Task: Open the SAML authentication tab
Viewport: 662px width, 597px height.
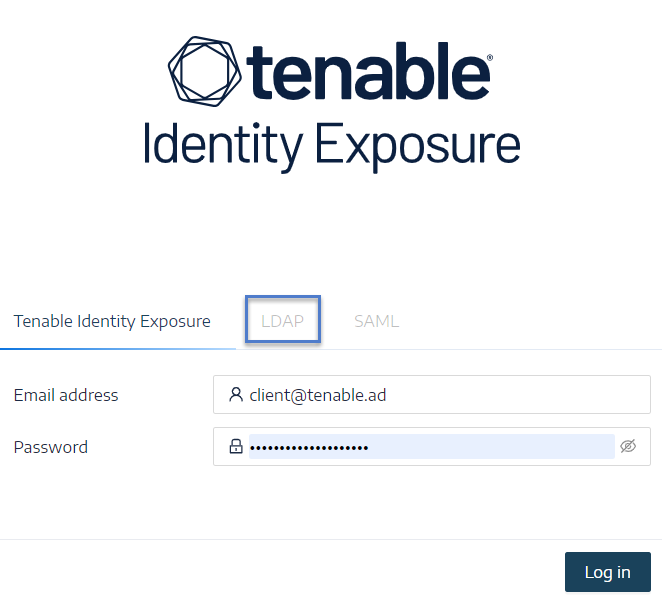Action: pos(376,321)
